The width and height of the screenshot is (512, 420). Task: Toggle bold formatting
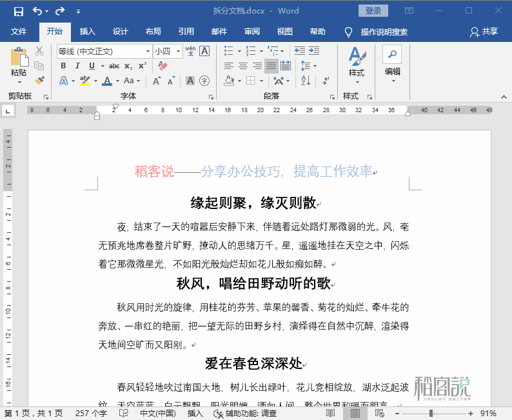pos(63,66)
